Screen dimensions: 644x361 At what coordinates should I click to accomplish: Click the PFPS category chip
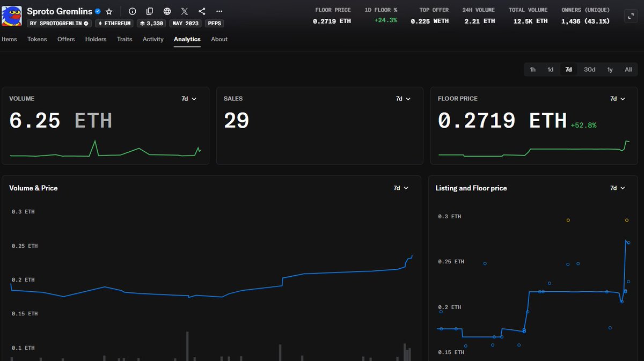(215, 24)
